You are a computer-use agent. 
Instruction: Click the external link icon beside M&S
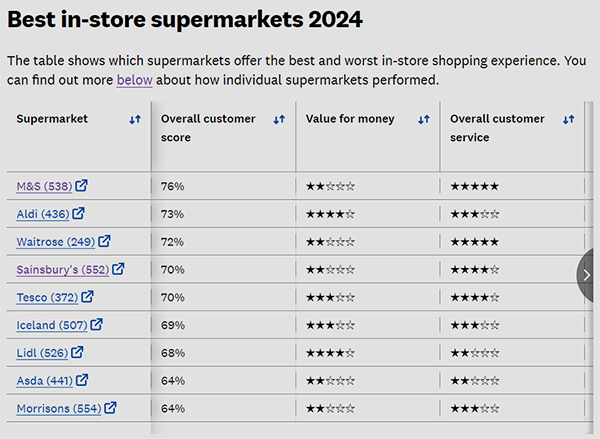click(81, 186)
